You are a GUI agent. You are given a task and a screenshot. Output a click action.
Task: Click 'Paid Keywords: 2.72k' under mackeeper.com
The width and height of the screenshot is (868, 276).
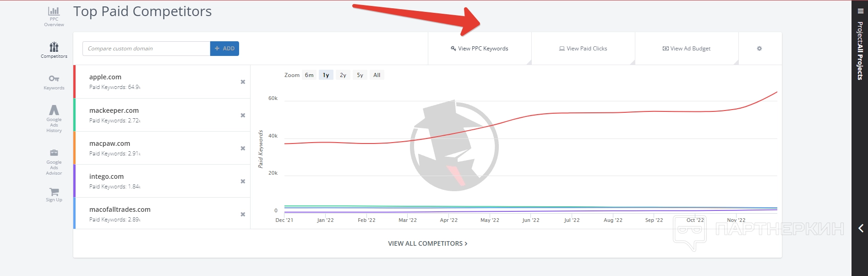click(x=115, y=121)
